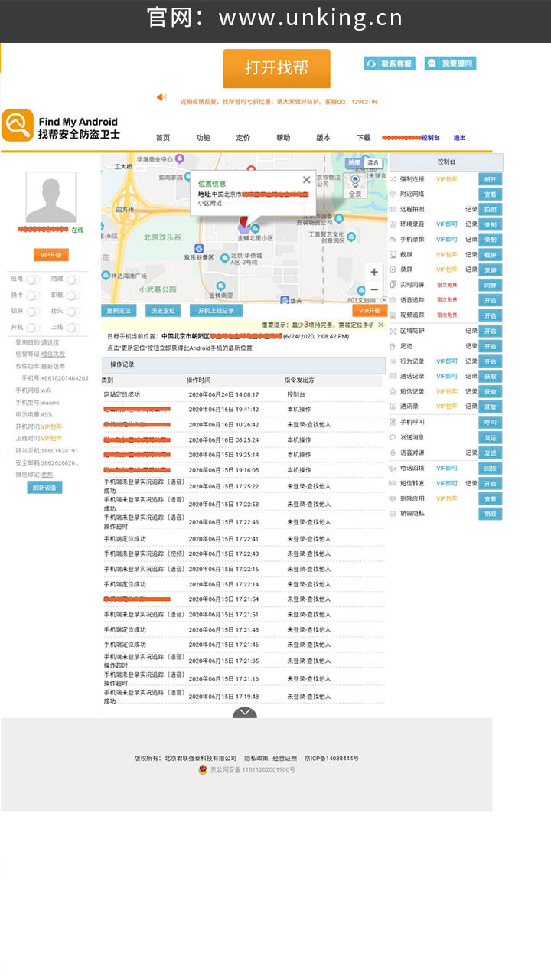Viewport: 551px width, 980px height.
Task: Click the 控制台 link in header
Action: 430,138
